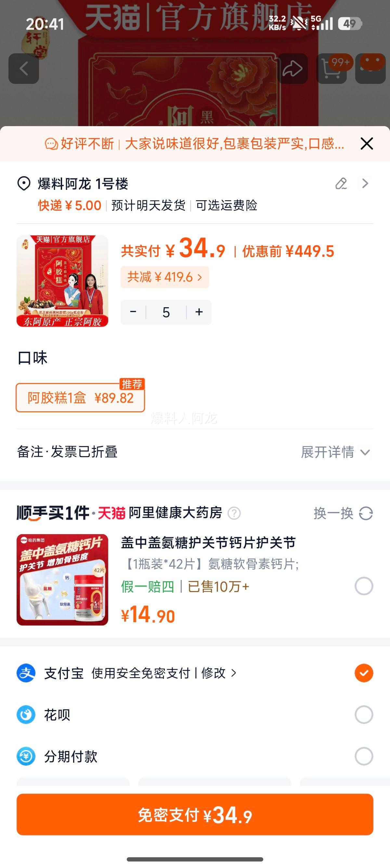Add 盖中盖氨糖钙片 to order
This screenshot has width=390, height=868.
[364, 586]
